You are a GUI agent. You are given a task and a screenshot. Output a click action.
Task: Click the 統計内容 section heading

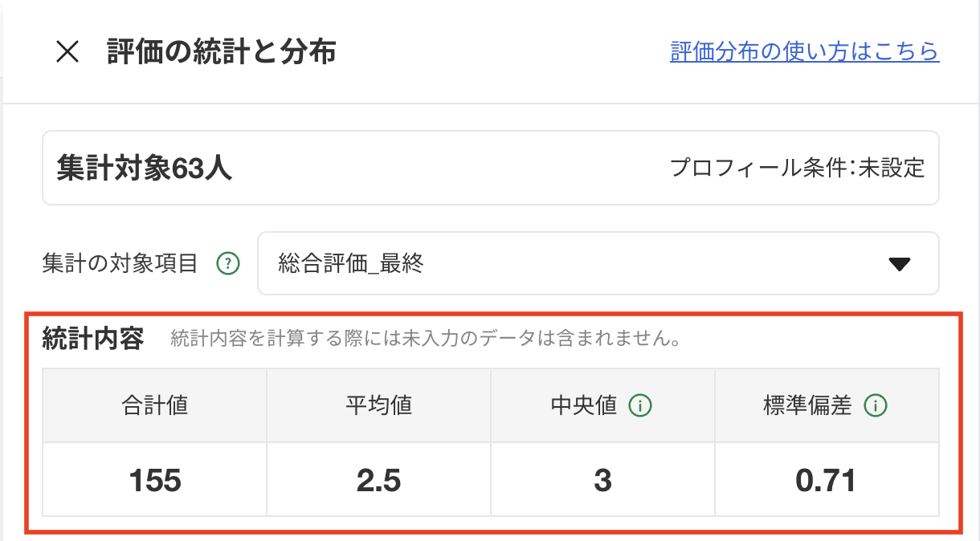click(92, 340)
